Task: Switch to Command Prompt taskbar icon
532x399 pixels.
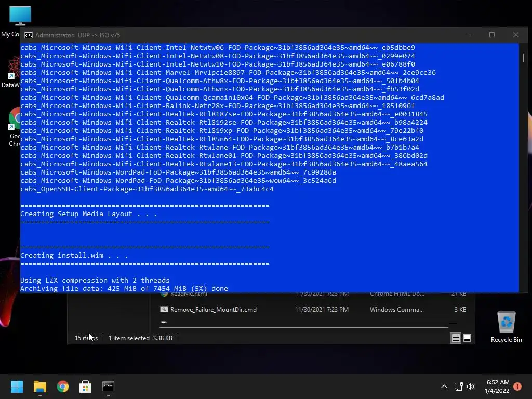Action: coord(108,387)
